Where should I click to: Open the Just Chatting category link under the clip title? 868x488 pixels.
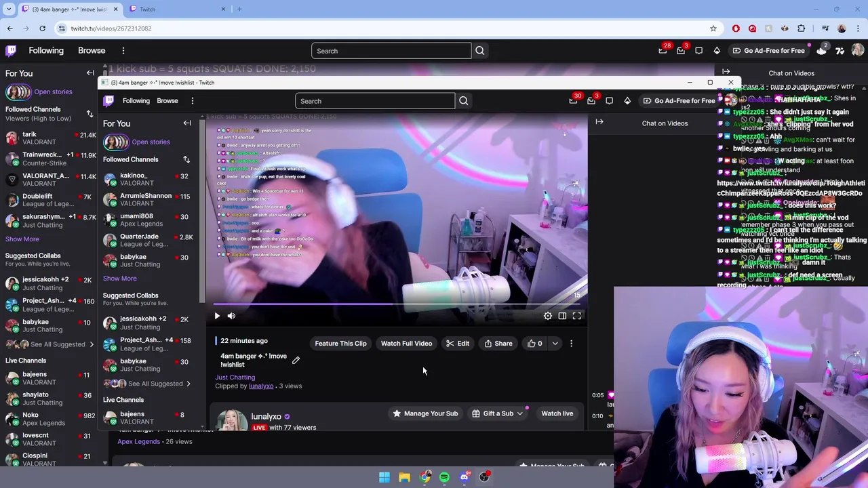tap(235, 378)
